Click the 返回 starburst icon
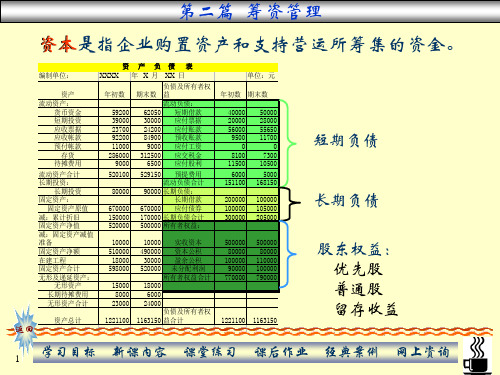 click(x=25, y=330)
